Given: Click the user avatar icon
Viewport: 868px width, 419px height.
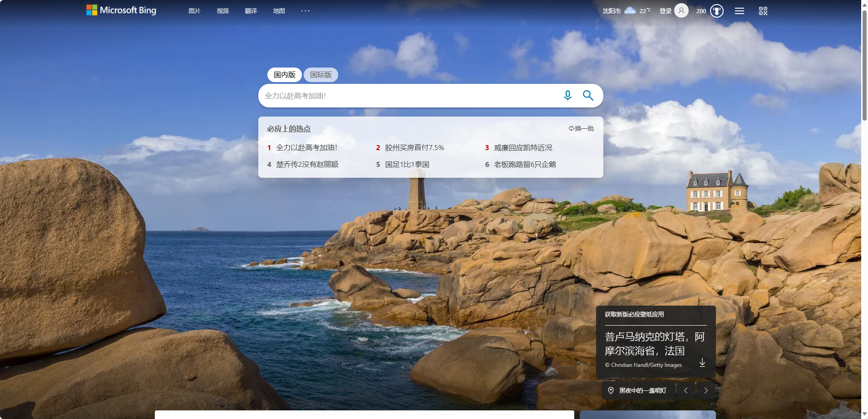Looking at the screenshot, I should click(x=681, y=10).
